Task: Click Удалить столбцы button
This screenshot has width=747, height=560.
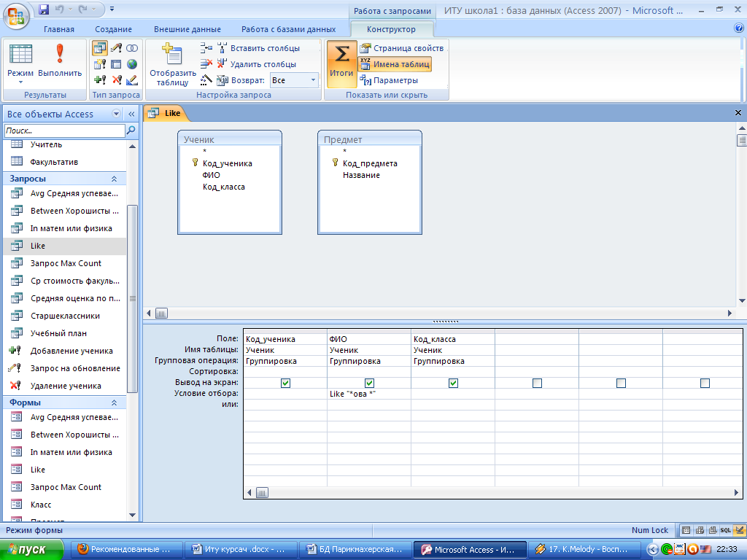Action: (x=257, y=64)
